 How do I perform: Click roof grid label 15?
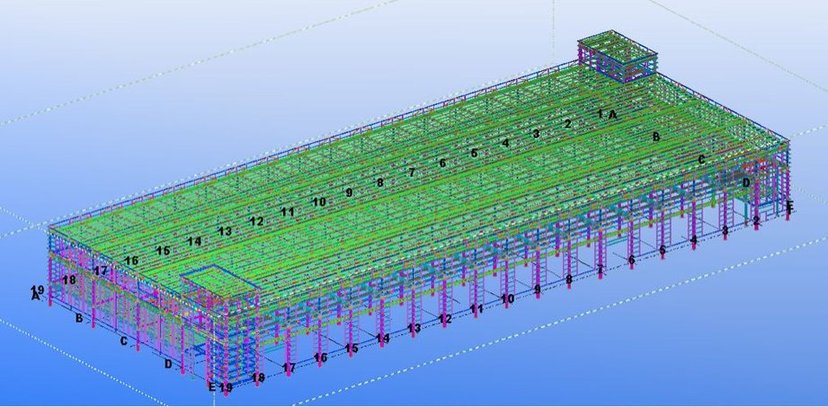pyautogui.click(x=163, y=250)
